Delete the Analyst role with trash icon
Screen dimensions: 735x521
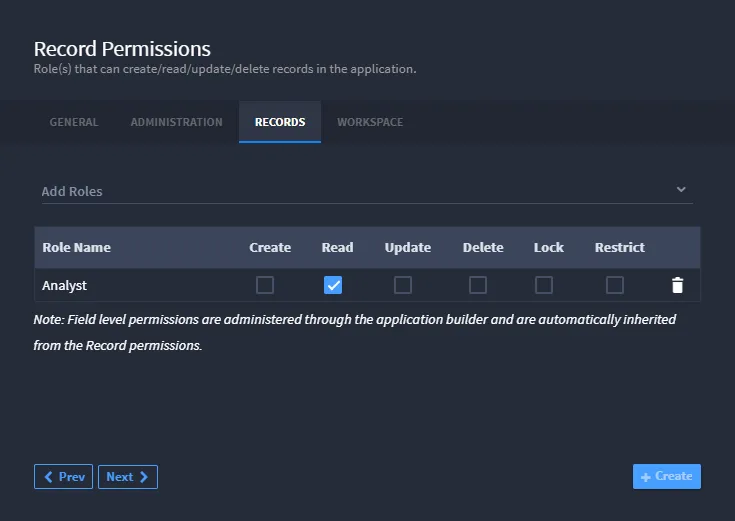point(677,285)
